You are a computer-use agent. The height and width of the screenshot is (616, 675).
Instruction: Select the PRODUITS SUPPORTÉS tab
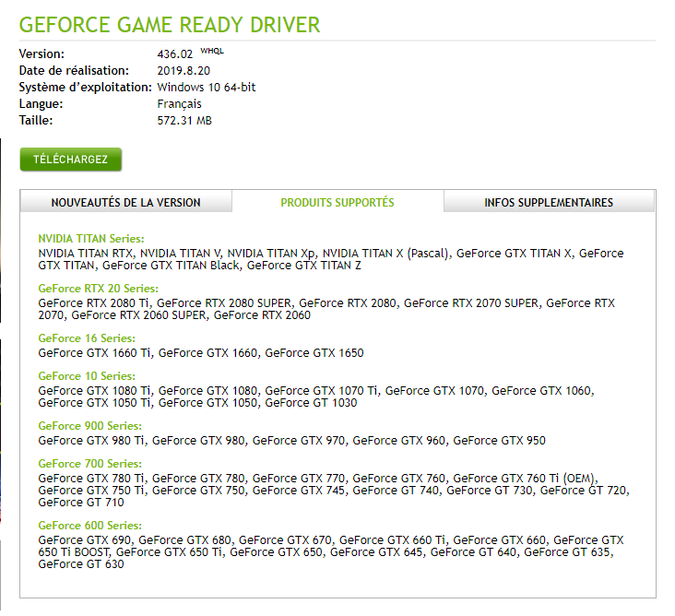click(337, 202)
